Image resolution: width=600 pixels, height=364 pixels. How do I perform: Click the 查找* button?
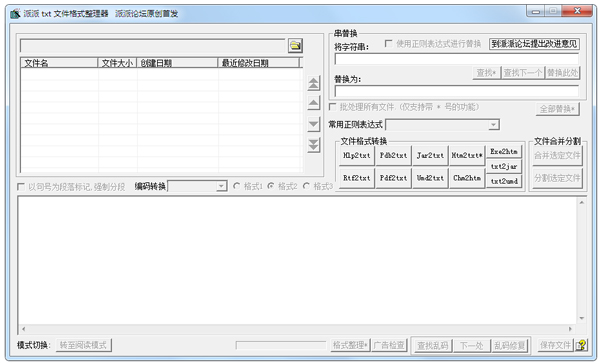[486, 73]
